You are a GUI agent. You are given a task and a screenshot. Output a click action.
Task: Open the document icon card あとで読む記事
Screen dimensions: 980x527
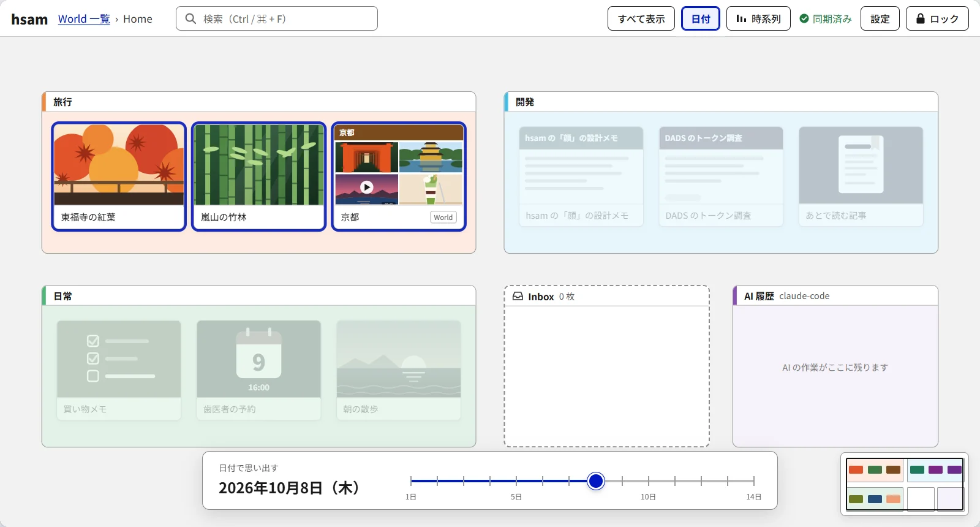pyautogui.click(x=861, y=176)
